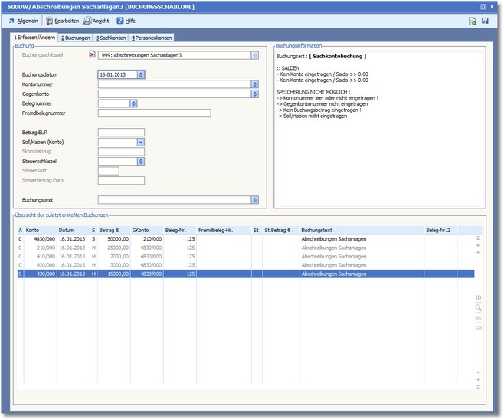Click the magnifier search icon beside table
Viewport: 504px width, 420px height.
[x=479, y=307]
